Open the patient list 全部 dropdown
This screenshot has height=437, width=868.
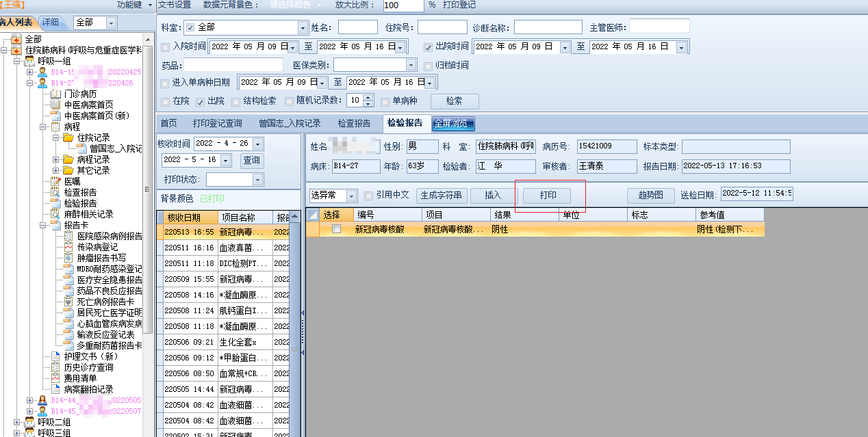[112, 23]
